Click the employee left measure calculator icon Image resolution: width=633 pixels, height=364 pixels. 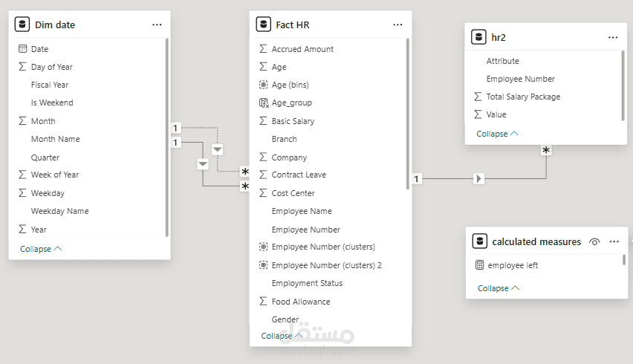480,265
